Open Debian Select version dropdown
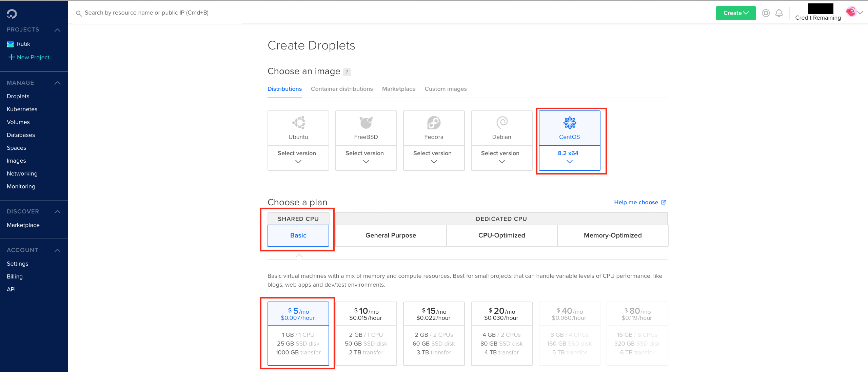The width and height of the screenshot is (868, 372). 502,158
